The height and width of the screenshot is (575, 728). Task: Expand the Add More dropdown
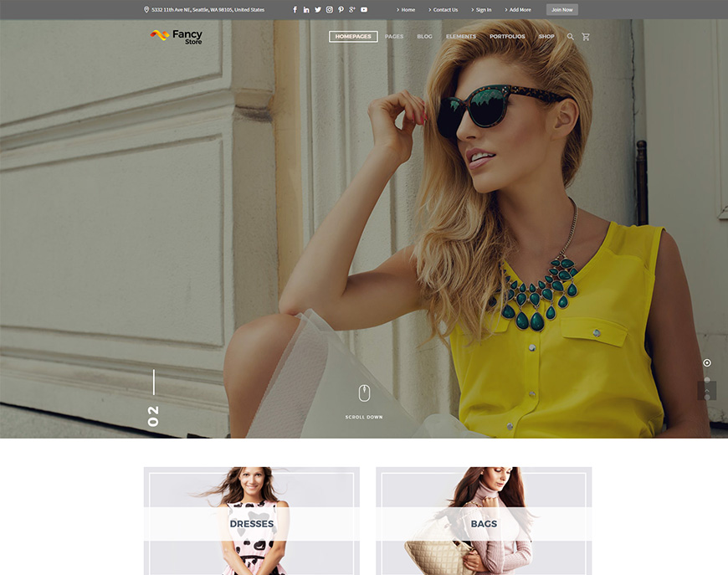517,9
